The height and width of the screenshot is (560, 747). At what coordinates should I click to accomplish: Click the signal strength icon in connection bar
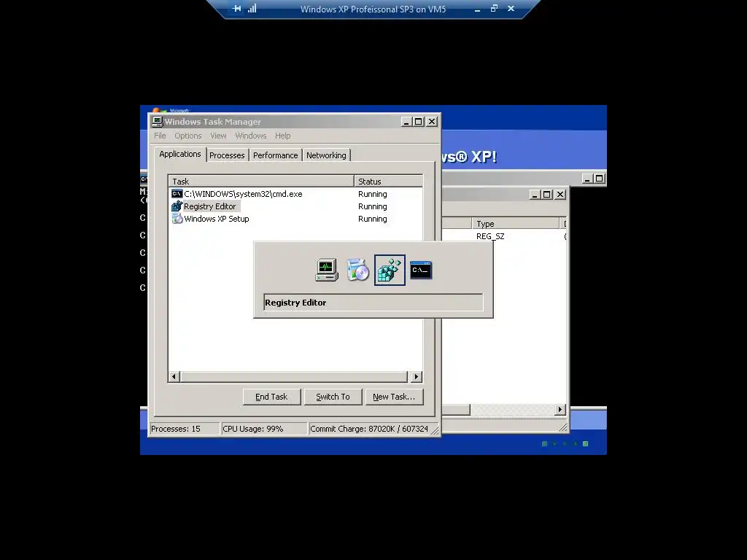click(252, 9)
